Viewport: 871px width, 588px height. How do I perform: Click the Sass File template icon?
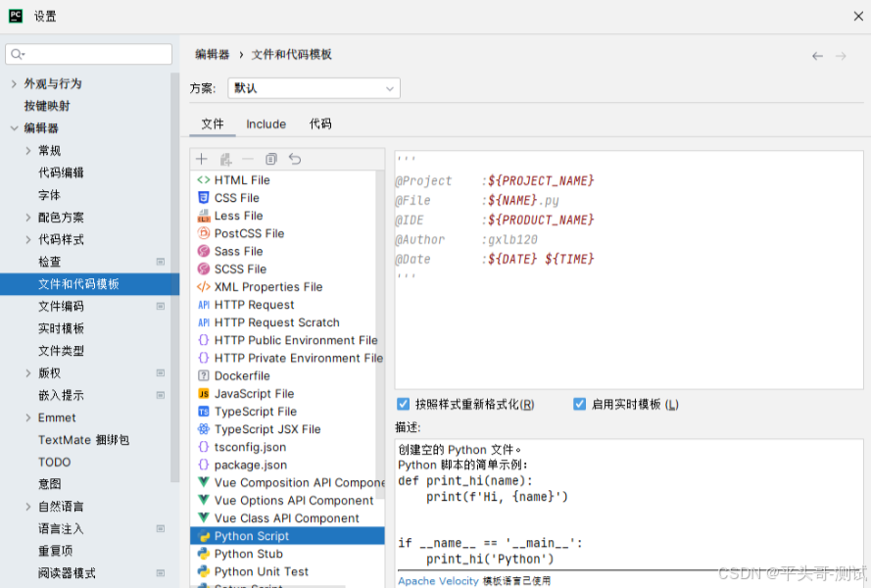[204, 251]
